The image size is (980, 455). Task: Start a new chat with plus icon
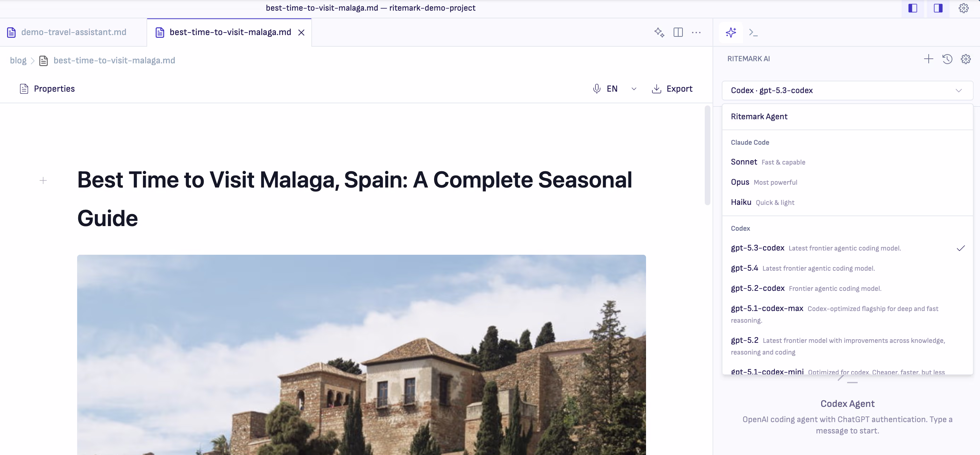click(928, 59)
